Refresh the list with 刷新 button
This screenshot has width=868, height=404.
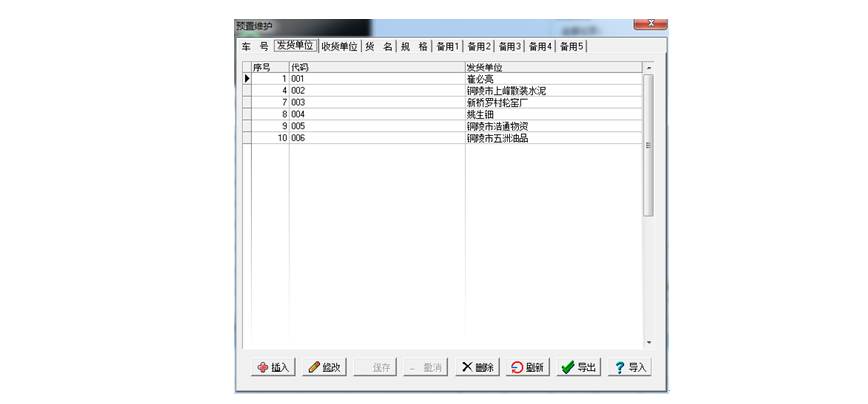point(526,367)
